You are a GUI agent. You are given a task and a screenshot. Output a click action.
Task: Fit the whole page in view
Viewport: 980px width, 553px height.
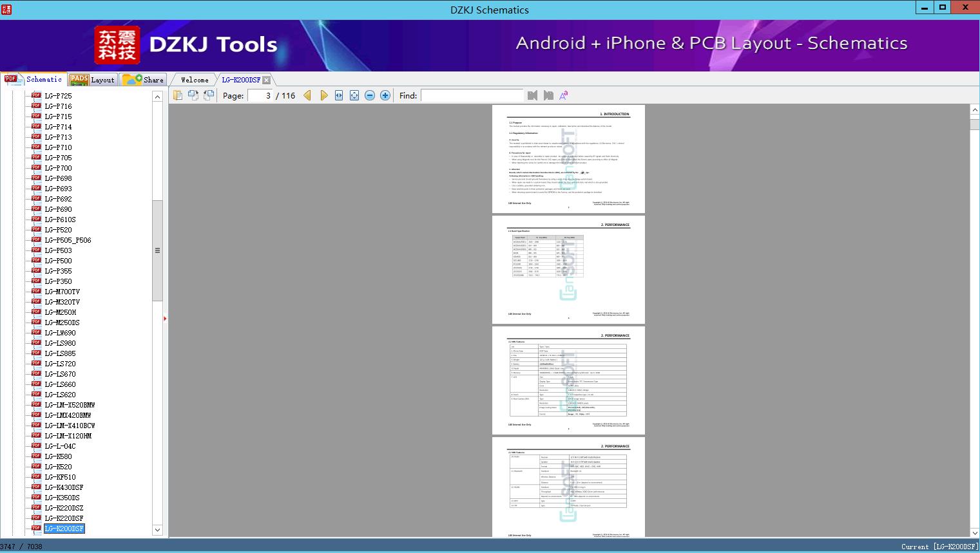click(x=354, y=95)
